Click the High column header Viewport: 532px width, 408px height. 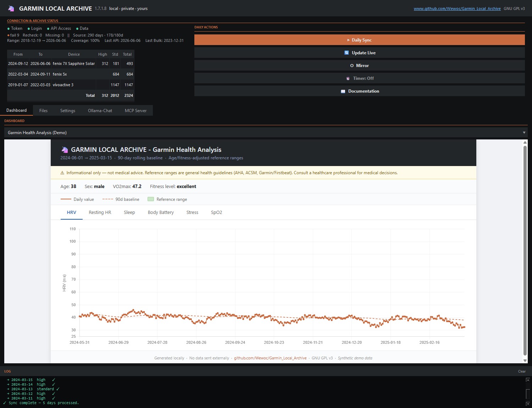pos(102,55)
